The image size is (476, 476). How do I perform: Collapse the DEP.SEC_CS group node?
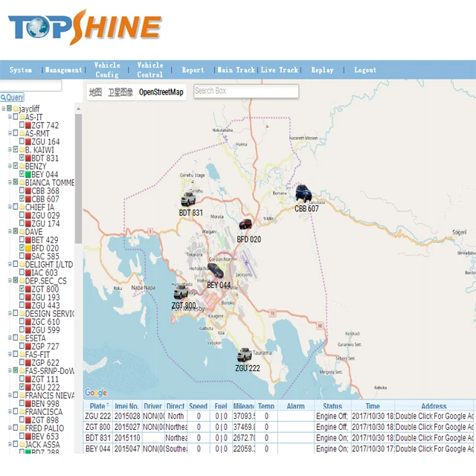click(10, 280)
